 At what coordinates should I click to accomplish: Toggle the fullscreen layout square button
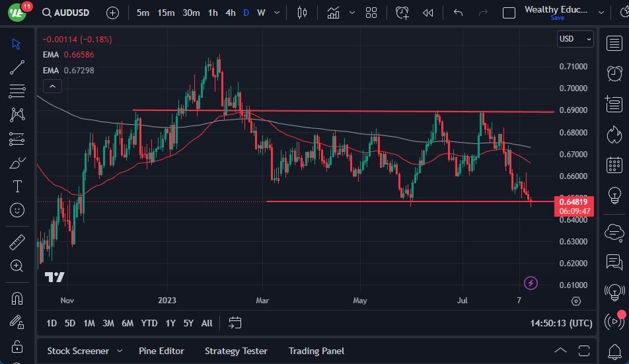509,13
